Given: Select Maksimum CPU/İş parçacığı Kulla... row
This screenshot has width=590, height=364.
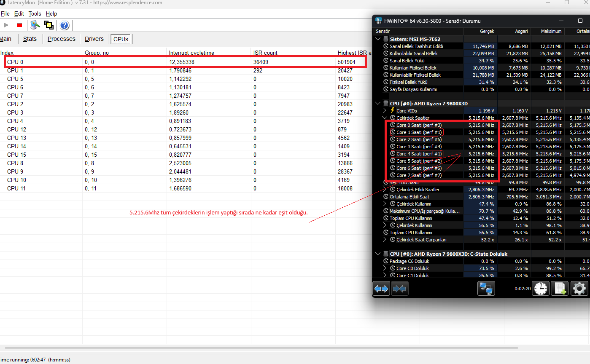Looking at the screenshot, I should (482, 211).
